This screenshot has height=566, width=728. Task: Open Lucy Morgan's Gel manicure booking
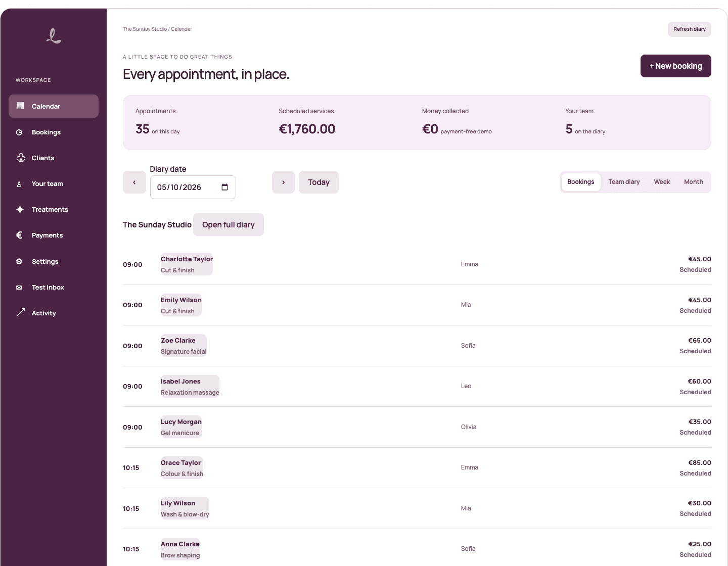(x=181, y=427)
